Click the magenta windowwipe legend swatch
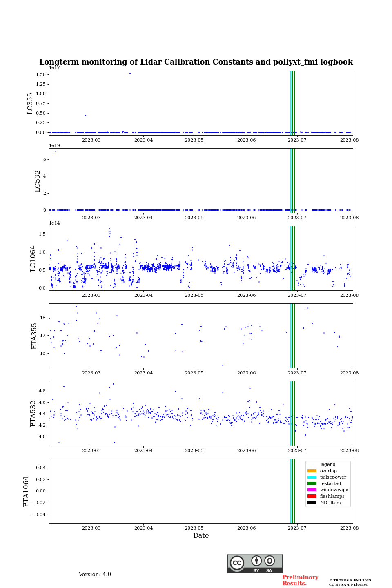The image size is (392, 588). [x=312, y=490]
